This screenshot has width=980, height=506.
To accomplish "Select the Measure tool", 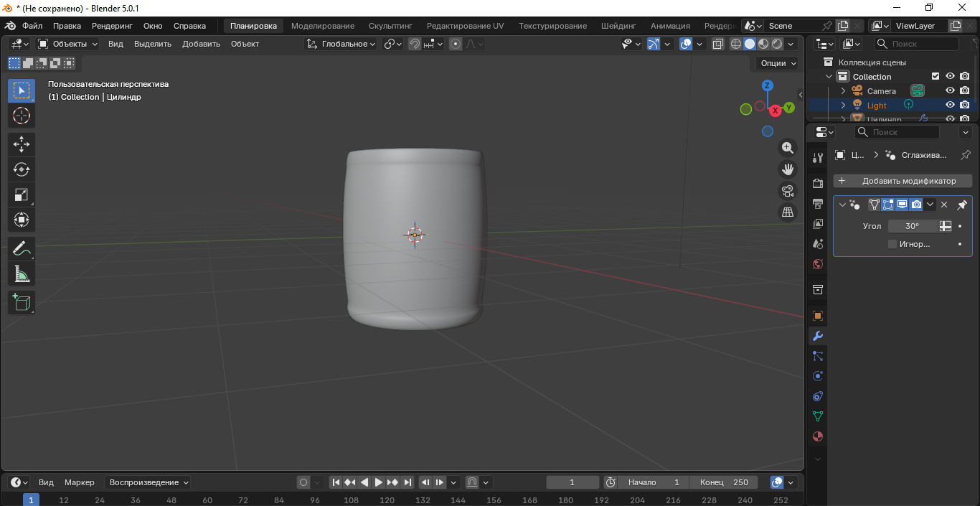I will pos(21,274).
